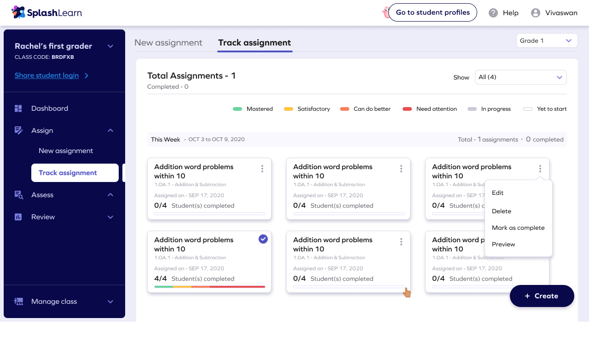This screenshot has width=589, height=364.
Task: Click the Total Assignments - 1 heading
Action: (191, 76)
